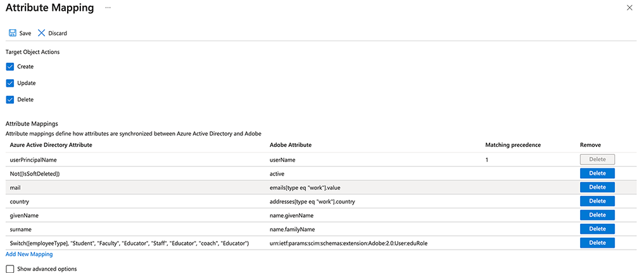This screenshot has height=273, width=644.
Task: Open the Switch([employeeType]) expression mapping
Action: coord(130,243)
